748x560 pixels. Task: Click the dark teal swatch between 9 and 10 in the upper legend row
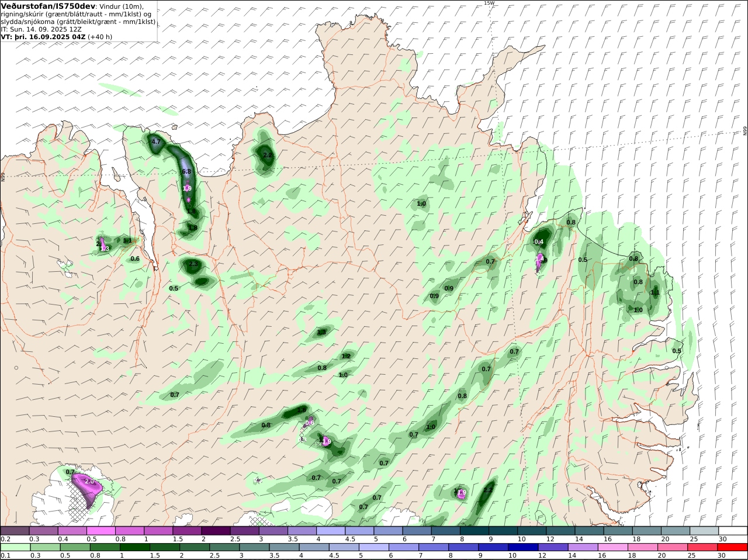503,531
